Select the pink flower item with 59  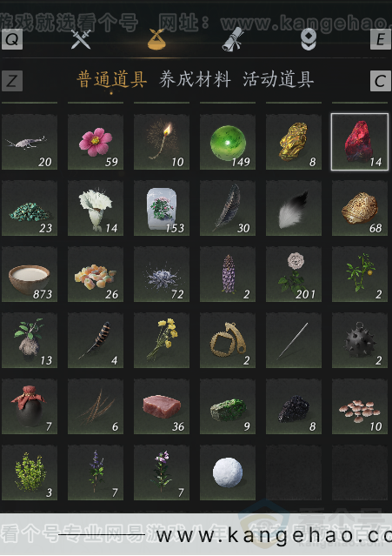coord(96,142)
